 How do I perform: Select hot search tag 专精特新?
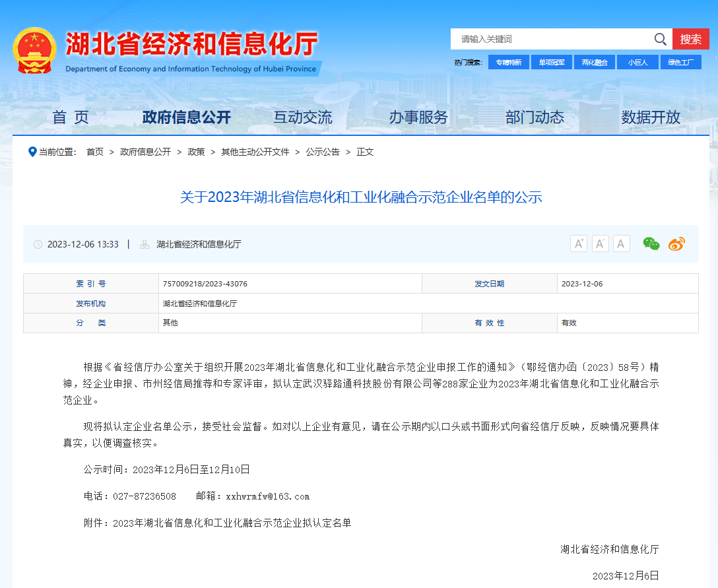(508, 62)
